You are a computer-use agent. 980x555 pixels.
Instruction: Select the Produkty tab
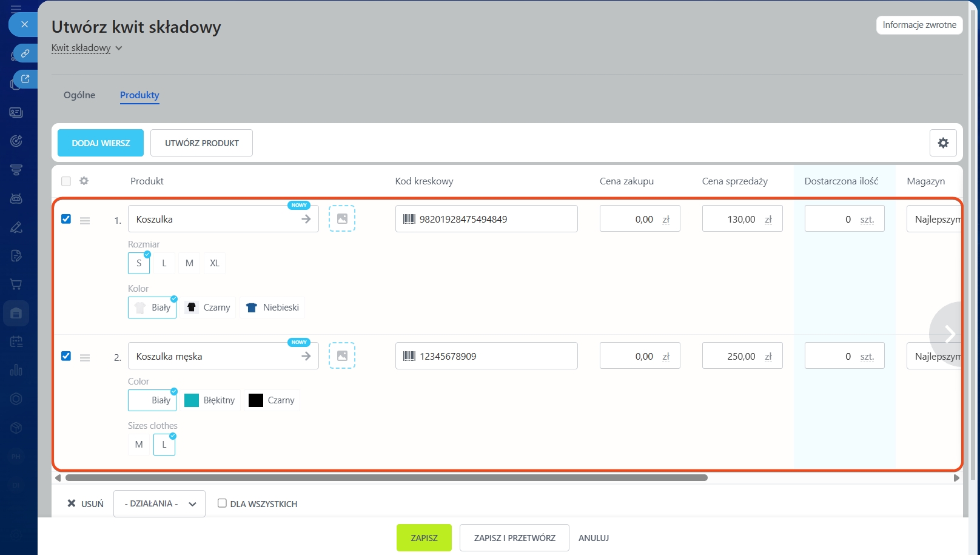139,95
